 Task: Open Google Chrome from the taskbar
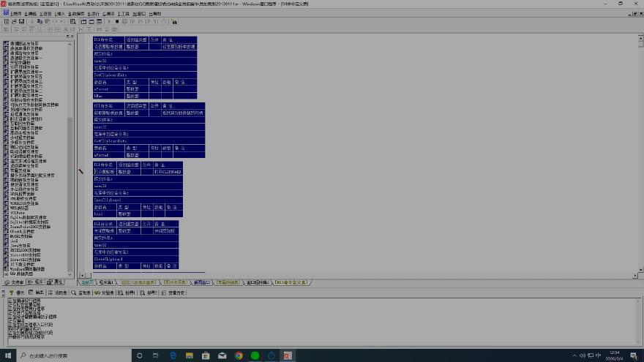(239, 355)
